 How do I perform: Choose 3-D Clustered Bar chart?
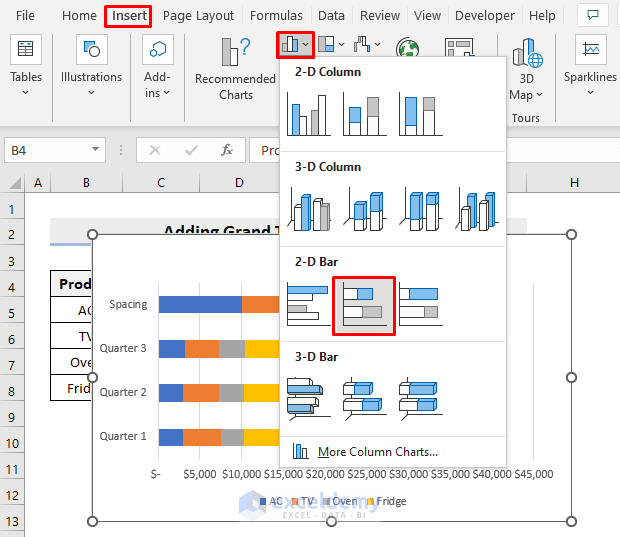pos(309,399)
